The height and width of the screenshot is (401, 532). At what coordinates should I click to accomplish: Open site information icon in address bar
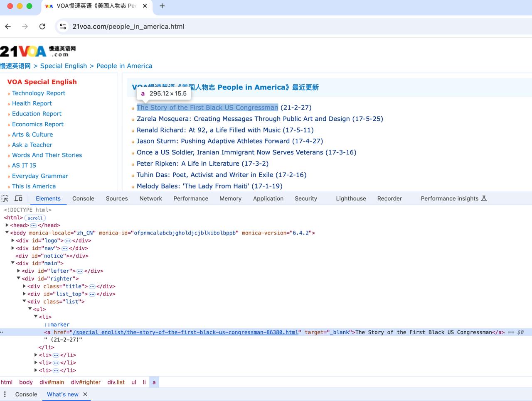coord(63,27)
